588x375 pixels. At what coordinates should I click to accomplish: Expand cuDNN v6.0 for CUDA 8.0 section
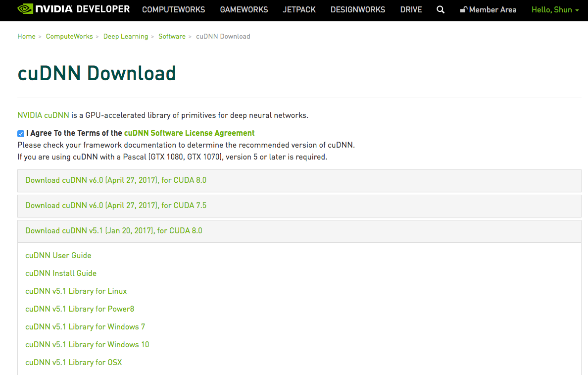point(299,180)
